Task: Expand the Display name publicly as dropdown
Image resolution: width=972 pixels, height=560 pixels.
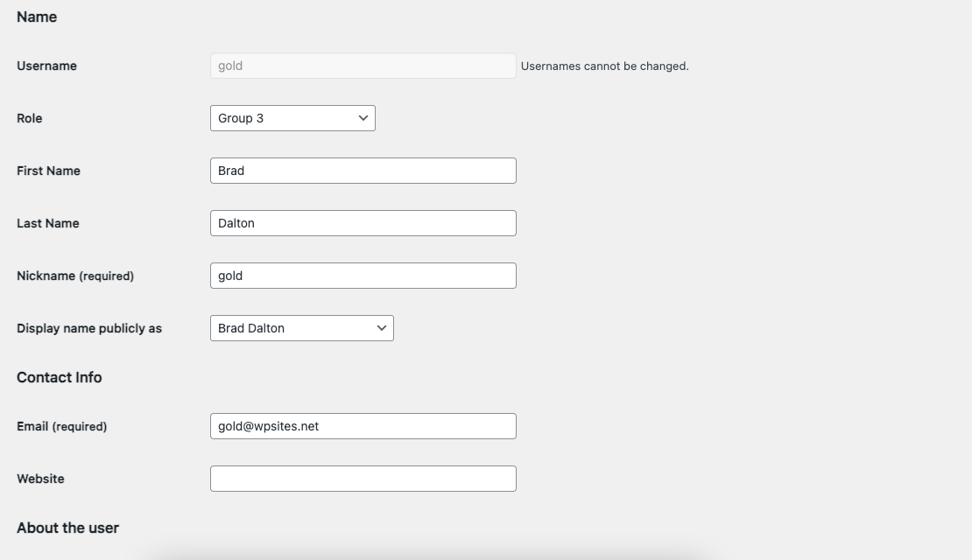Action: click(x=302, y=328)
